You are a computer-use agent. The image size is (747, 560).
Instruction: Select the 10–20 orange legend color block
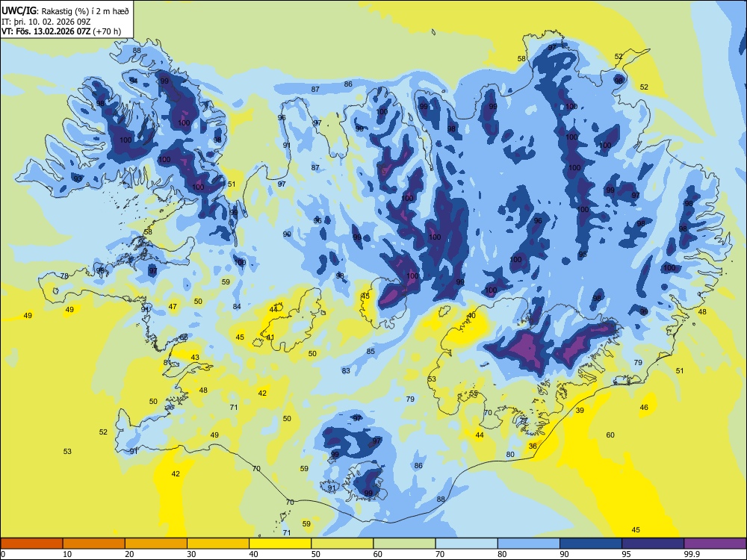point(94,544)
